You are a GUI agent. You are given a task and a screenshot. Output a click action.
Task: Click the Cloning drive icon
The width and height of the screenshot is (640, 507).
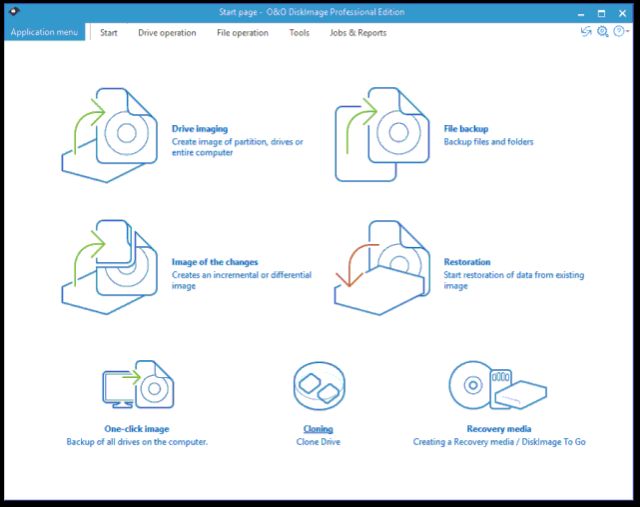point(319,386)
